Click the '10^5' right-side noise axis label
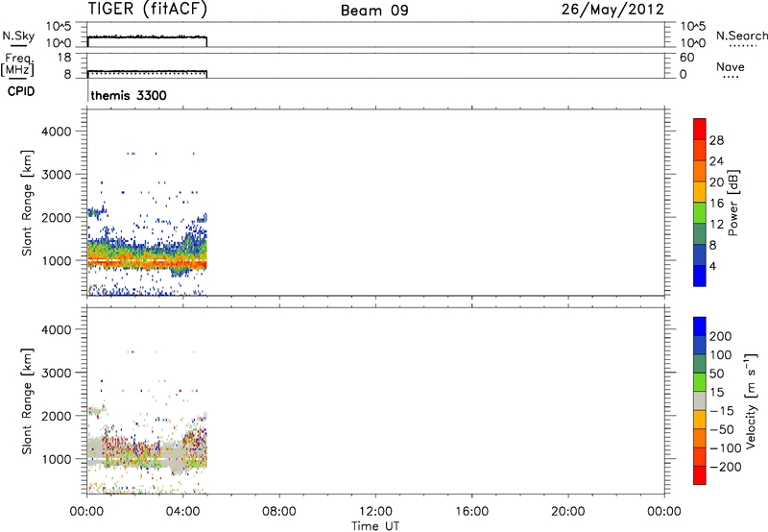This screenshot has height=532, width=768. pos(693,26)
